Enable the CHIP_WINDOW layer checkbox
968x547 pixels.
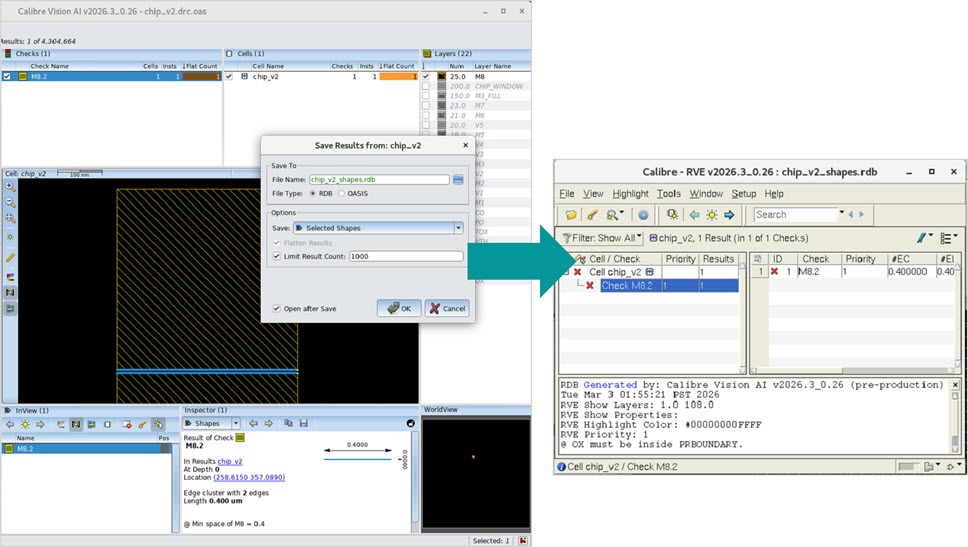[x=426, y=86]
